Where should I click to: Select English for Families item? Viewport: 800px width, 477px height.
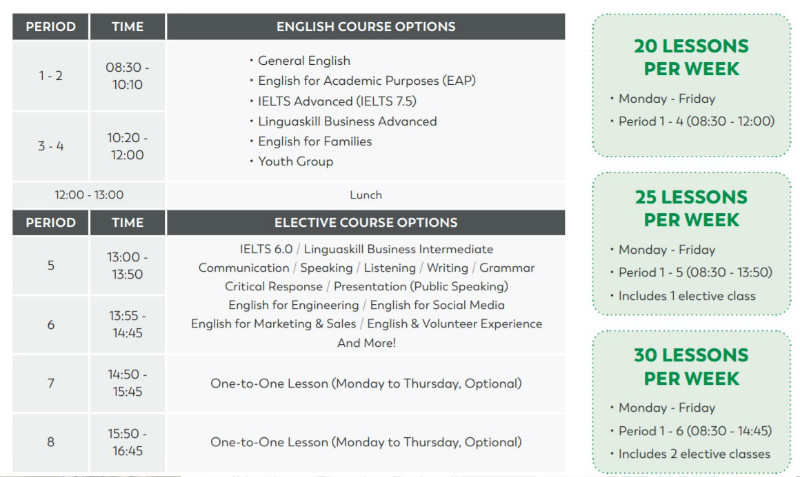(x=315, y=141)
